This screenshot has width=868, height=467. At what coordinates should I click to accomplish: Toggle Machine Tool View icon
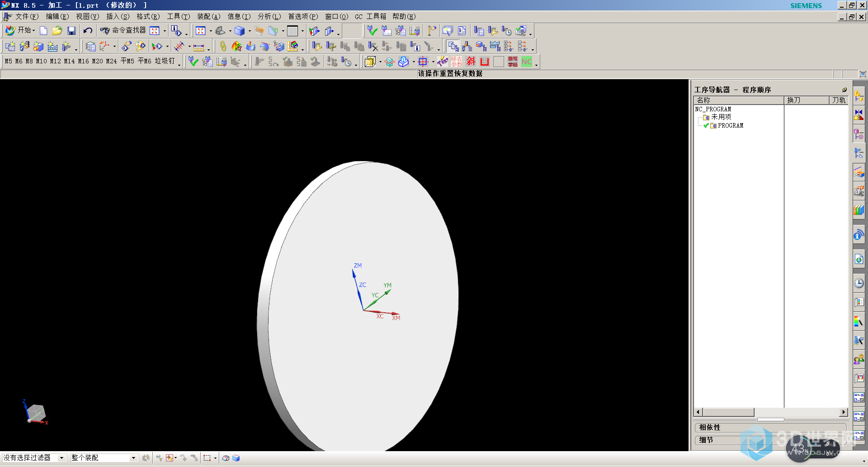tap(467, 47)
